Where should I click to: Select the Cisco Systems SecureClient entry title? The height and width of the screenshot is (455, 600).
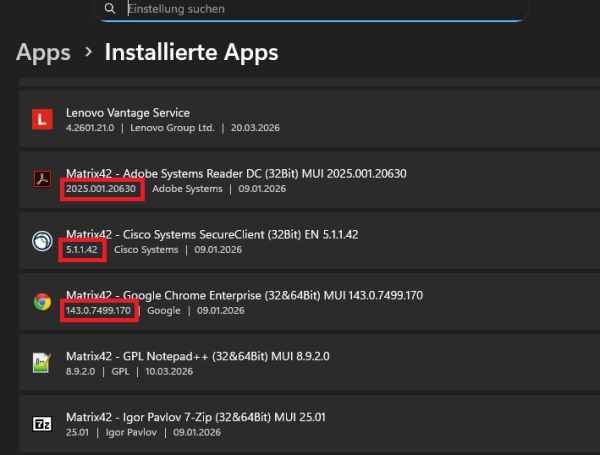coord(226,234)
